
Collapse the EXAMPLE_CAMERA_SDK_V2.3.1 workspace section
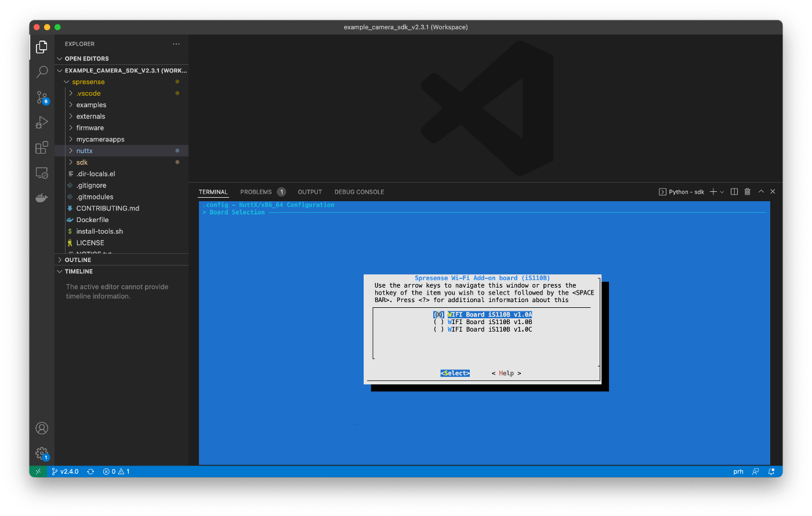pyautogui.click(x=122, y=71)
